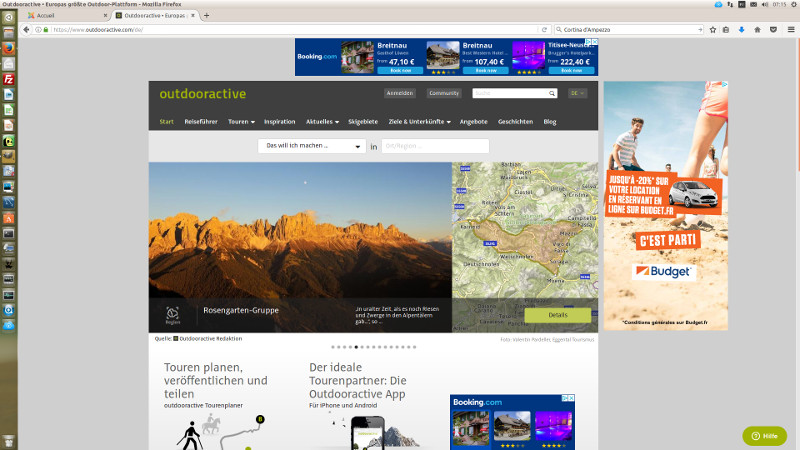Viewport: 800px width, 450px height.
Task: Open the Start menu item
Action: pos(166,122)
